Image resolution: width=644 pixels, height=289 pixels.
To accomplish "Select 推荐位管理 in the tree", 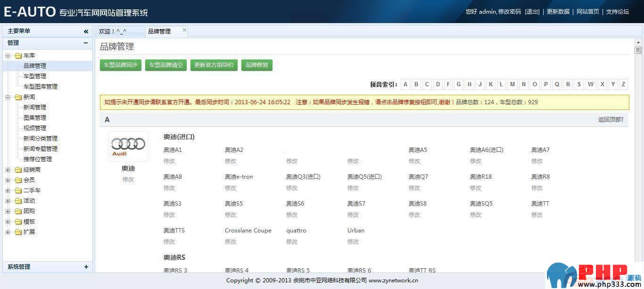I will pos(38,159).
